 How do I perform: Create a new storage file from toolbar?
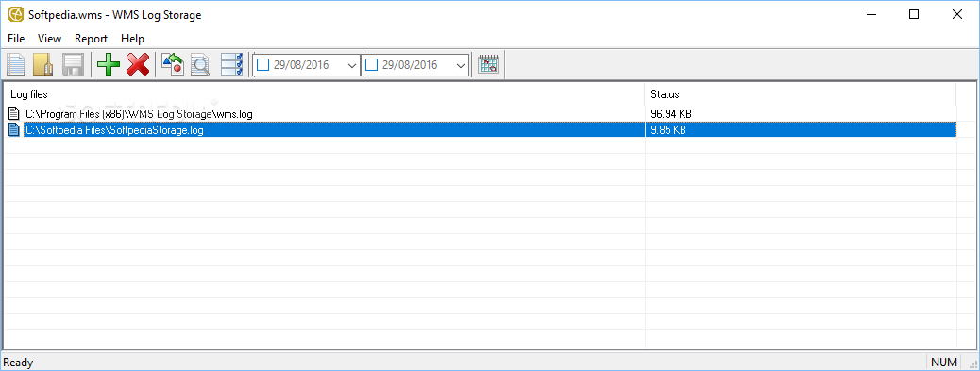[16, 64]
